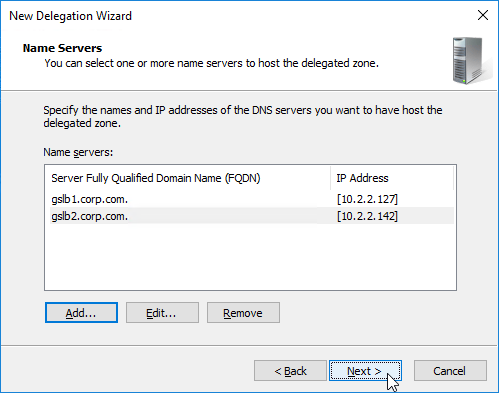Click the Edit... button
Viewport: 499px width, 393px height.
162,313
